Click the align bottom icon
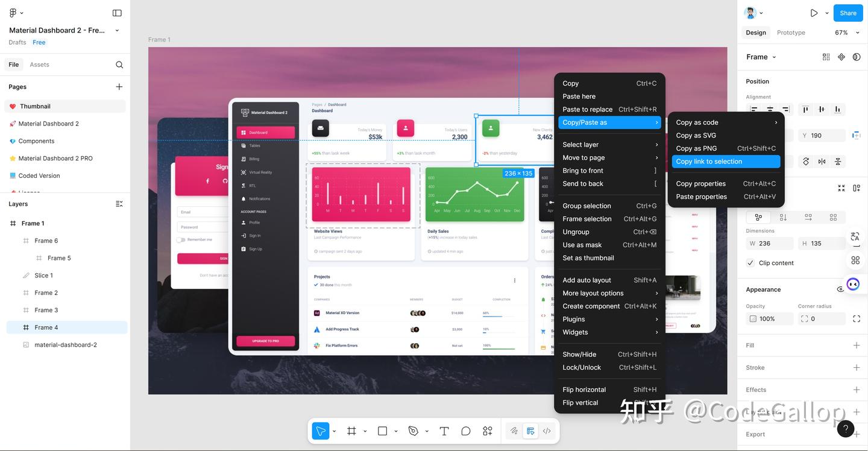Screen dimensions: 868x451 (x=837, y=109)
